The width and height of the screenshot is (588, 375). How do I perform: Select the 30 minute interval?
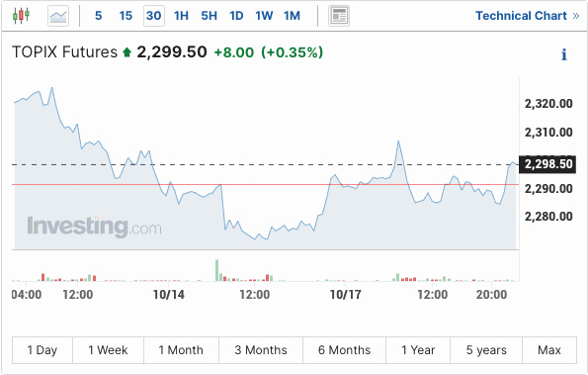pos(154,16)
